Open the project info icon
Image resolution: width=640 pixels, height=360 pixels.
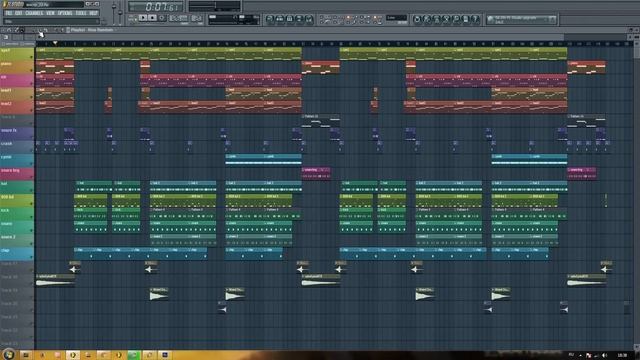pos(466,19)
